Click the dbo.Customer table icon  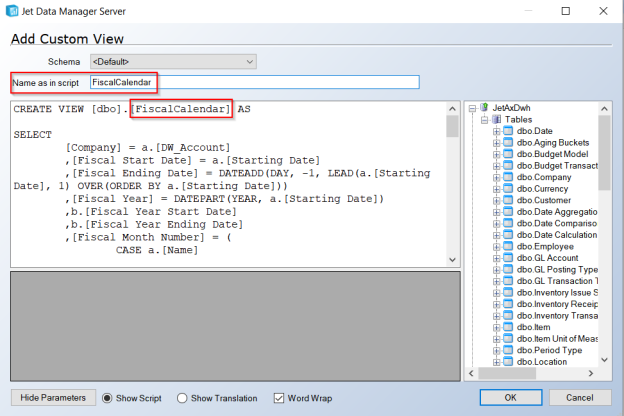[508, 200]
